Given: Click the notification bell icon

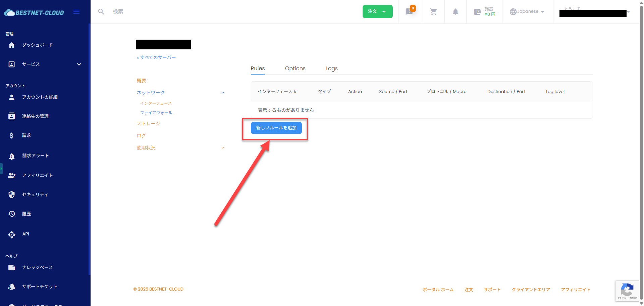Looking at the screenshot, I should click(x=455, y=12).
